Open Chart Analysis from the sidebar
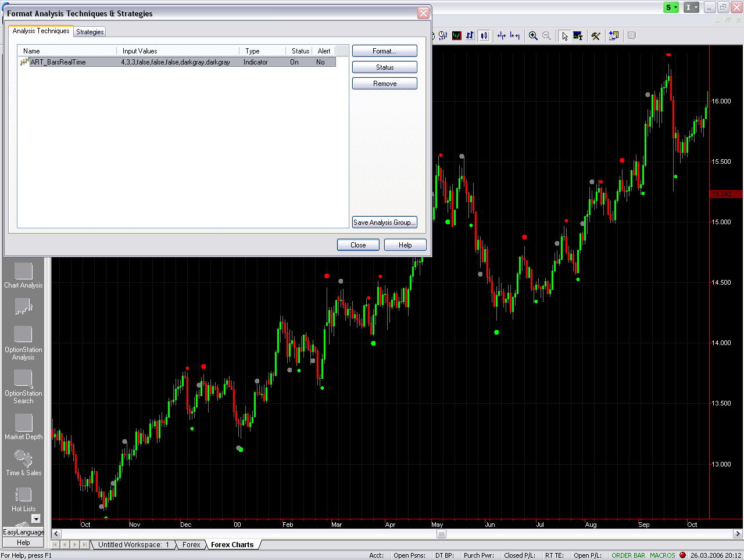 (23, 275)
